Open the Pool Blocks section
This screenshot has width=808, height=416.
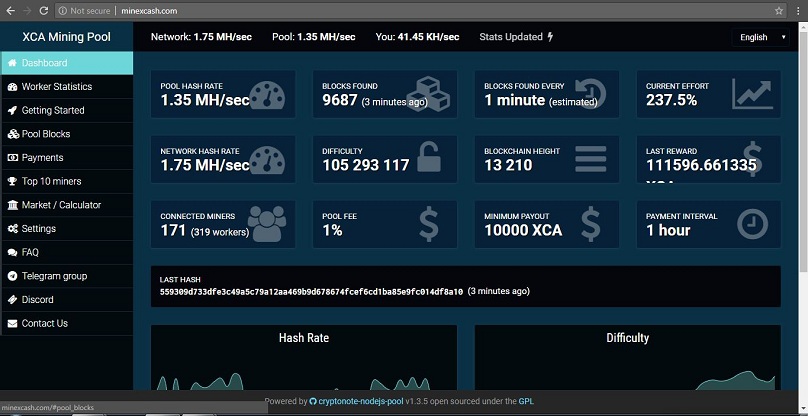[66, 134]
